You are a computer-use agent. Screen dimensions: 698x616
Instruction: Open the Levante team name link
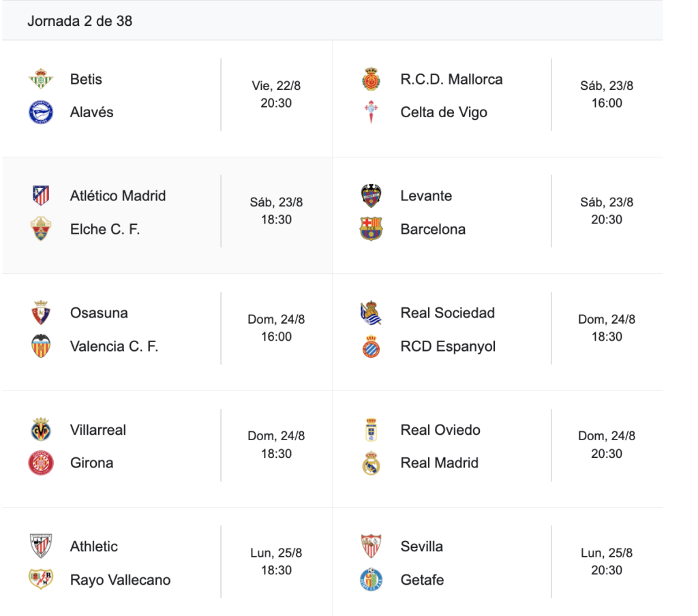426,196
